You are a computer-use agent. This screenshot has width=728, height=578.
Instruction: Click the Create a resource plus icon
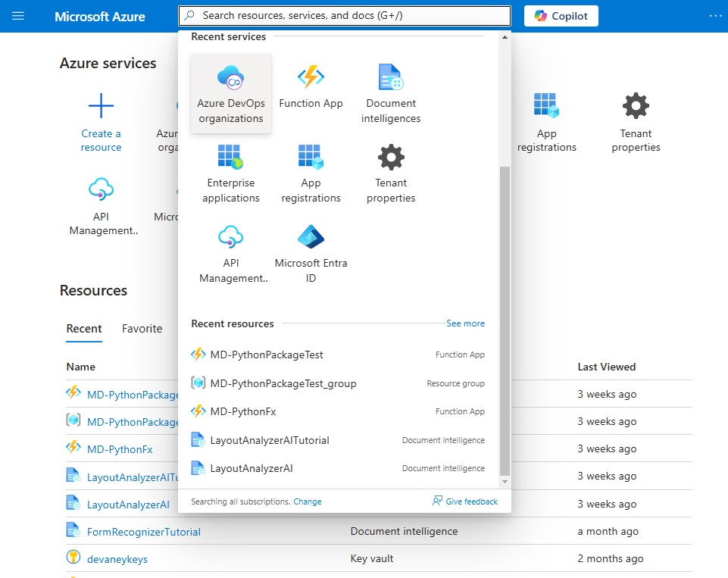tap(101, 106)
